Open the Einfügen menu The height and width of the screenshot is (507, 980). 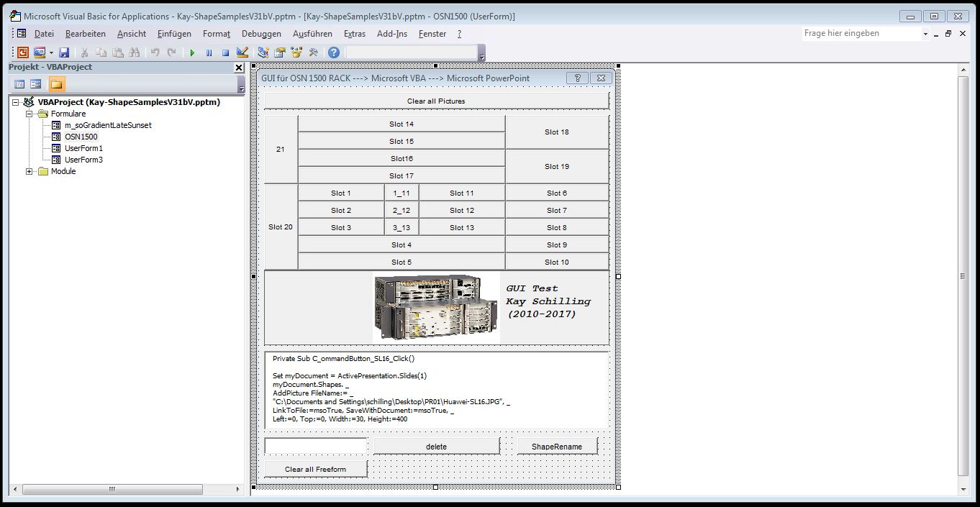[174, 34]
